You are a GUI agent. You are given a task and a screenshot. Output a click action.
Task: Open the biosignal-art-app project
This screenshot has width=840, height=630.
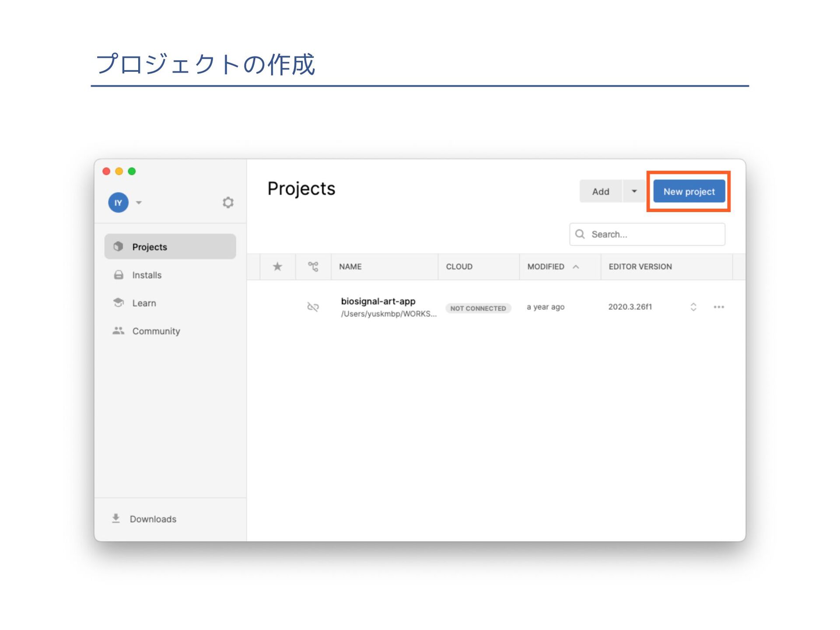[378, 301]
